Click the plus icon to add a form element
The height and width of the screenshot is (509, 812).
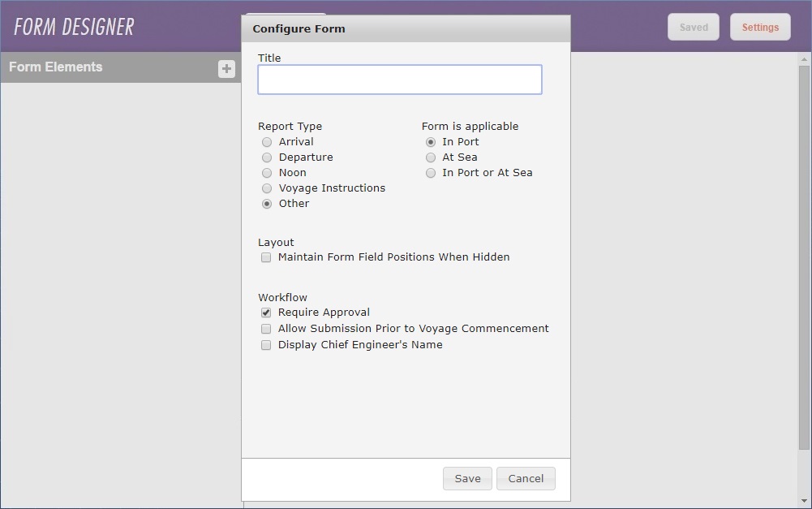pos(226,69)
